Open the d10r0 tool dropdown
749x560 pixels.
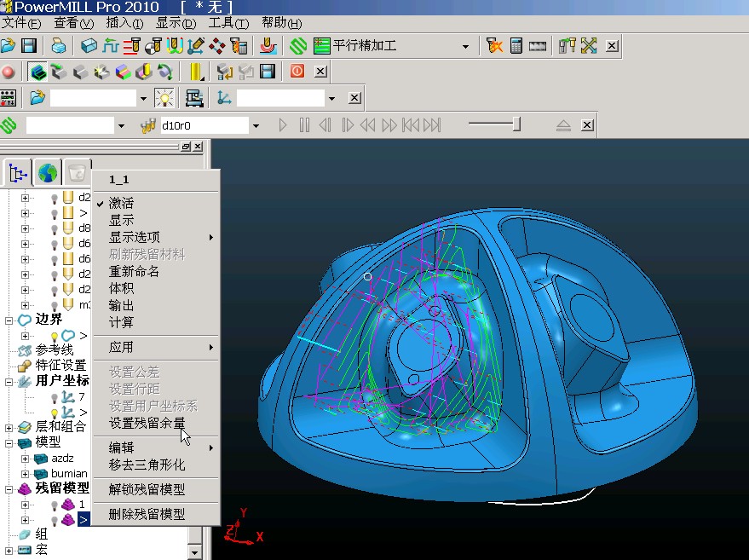point(254,124)
